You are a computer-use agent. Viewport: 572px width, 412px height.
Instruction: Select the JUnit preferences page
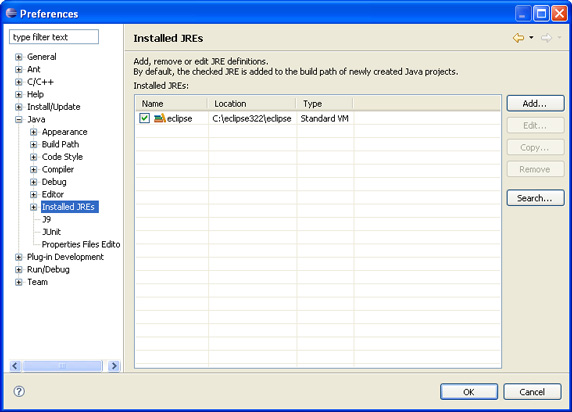(x=51, y=232)
